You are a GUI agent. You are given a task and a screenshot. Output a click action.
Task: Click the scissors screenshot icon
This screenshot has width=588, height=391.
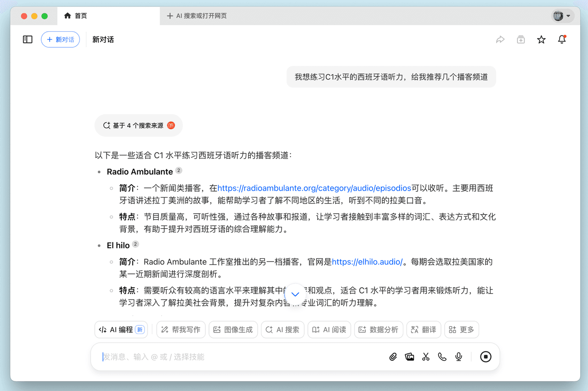426,357
